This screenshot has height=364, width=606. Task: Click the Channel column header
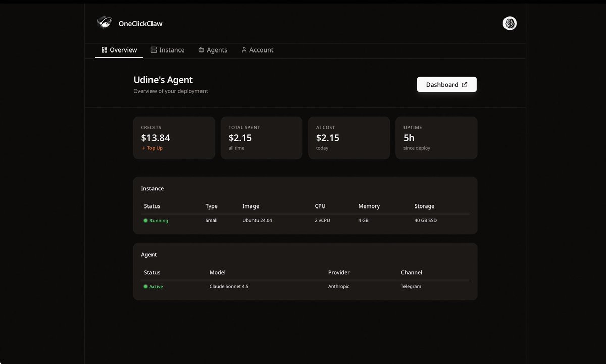(412, 273)
